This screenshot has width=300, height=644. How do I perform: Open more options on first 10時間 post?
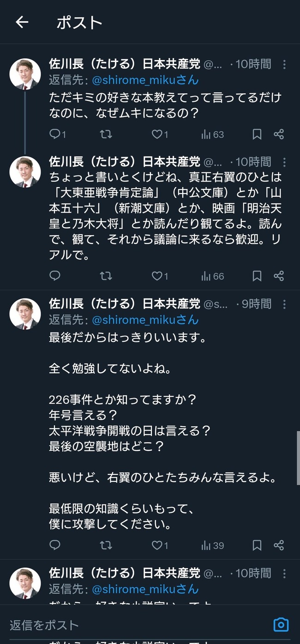(284, 64)
